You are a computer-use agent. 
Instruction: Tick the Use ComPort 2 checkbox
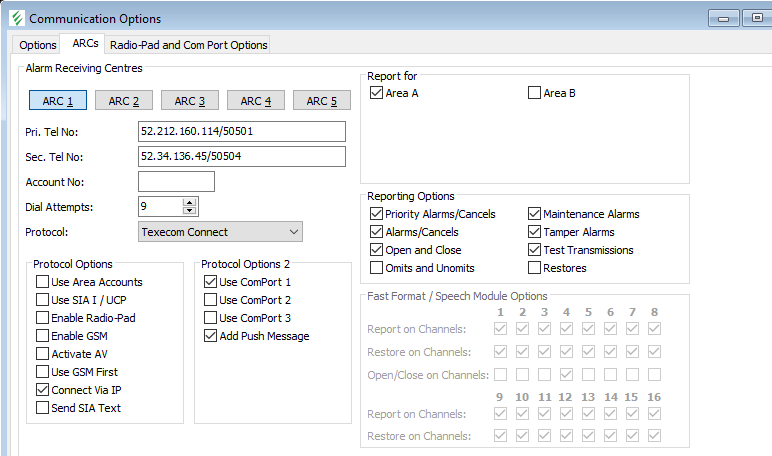pyautogui.click(x=210, y=300)
